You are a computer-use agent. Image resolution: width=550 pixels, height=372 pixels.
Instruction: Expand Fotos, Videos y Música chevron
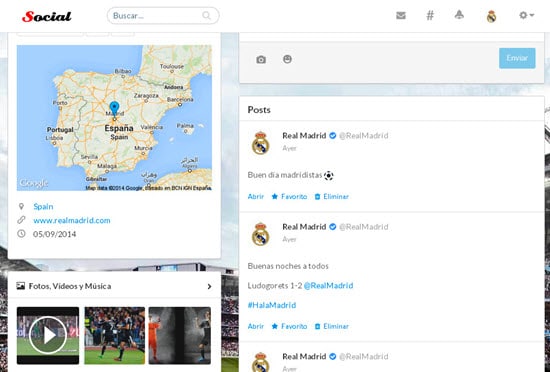(x=209, y=286)
